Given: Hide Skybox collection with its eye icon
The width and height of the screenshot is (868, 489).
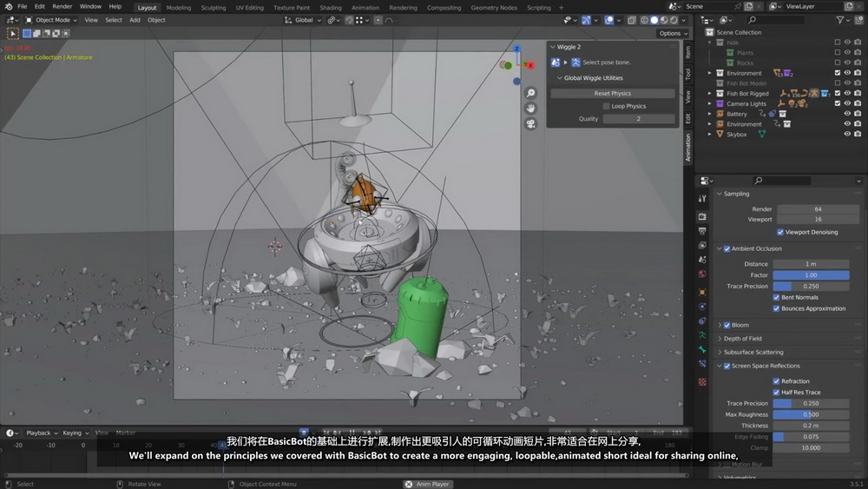Looking at the screenshot, I should click(x=847, y=134).
